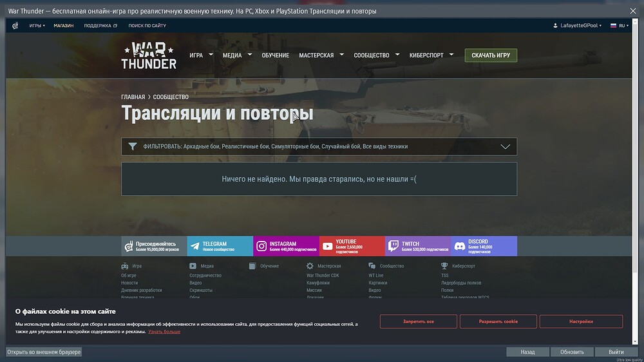
Task: Click the Выйти button
Action: click(616, 352)
